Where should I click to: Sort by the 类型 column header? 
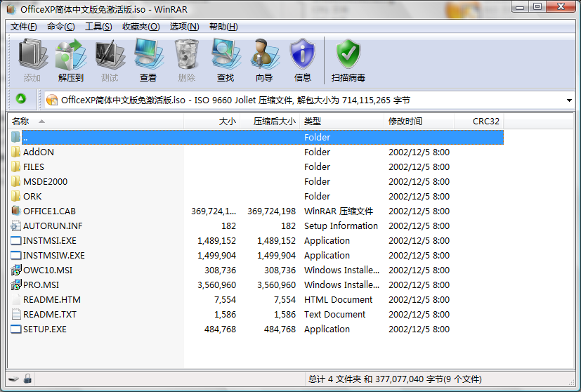pyautogui.click(x=341, y=121)
